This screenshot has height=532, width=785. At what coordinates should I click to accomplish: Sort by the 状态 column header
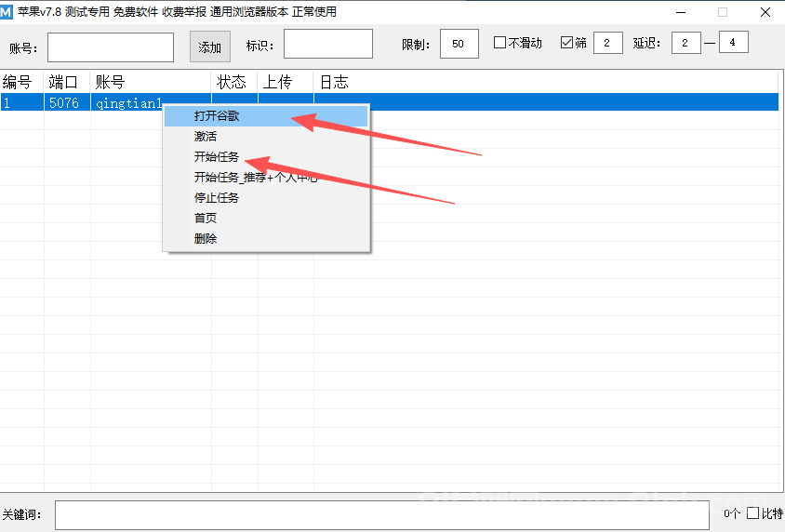[233, 82]
